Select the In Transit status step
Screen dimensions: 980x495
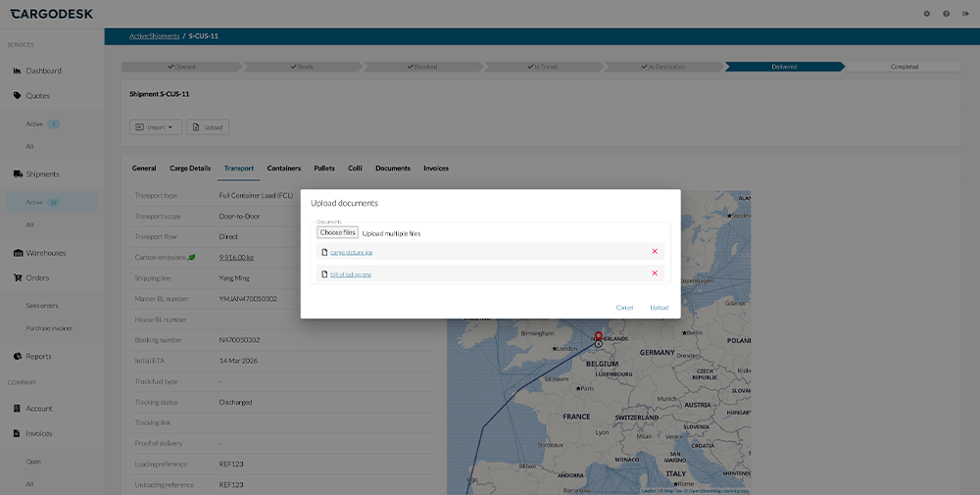click(x=543, y=67)
